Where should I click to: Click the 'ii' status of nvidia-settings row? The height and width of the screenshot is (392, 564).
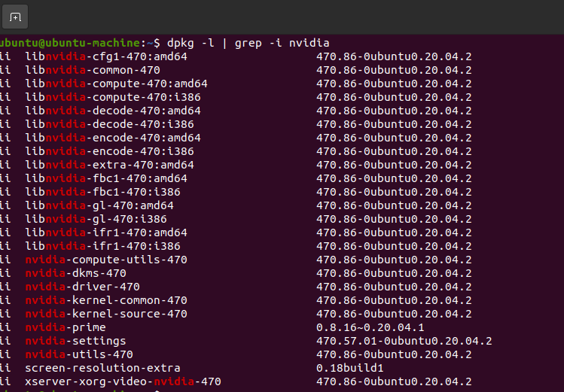[5, 341]
